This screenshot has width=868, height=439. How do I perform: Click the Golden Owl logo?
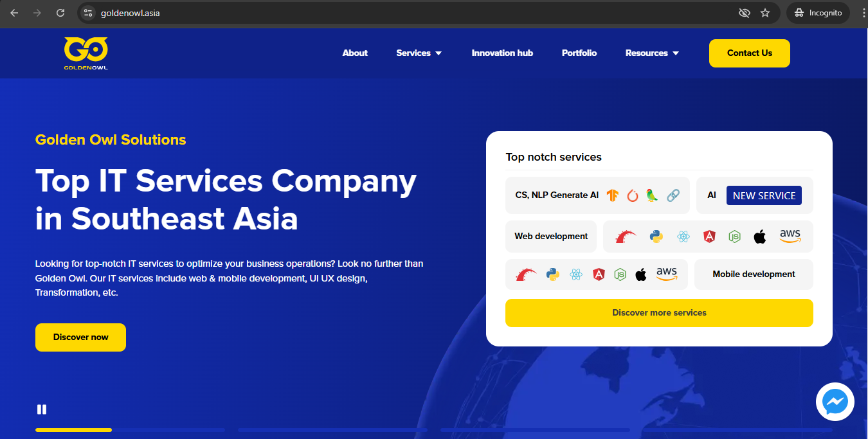coord(86,54)
